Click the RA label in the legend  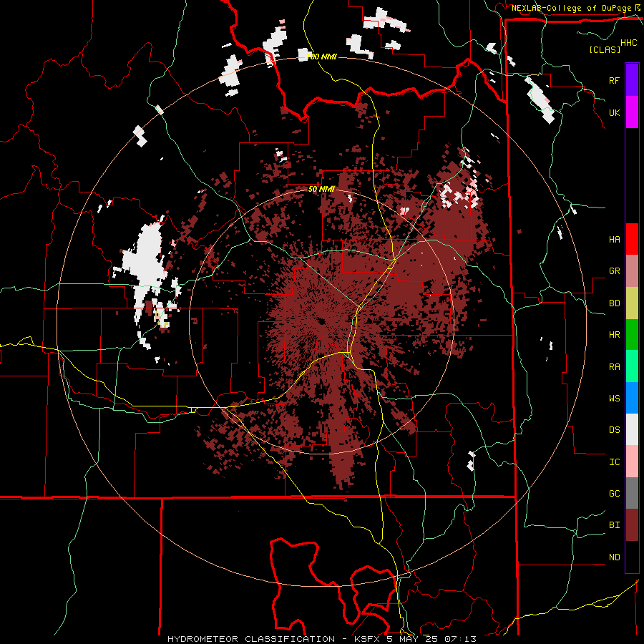pyautogui.click(x=614, y=367)
